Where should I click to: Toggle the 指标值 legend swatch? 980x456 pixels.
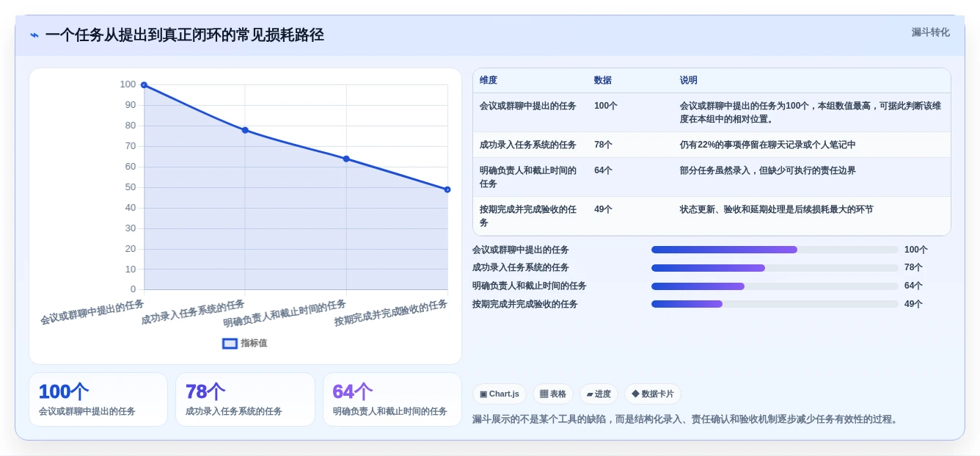[x=230, y=343]
